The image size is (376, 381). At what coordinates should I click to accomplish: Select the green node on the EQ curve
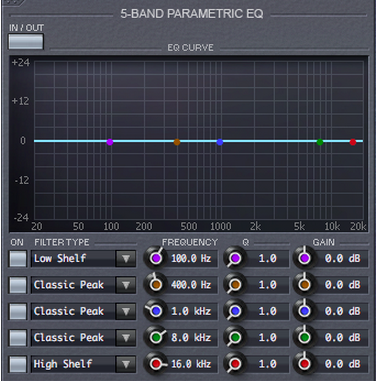pos(320,142)
